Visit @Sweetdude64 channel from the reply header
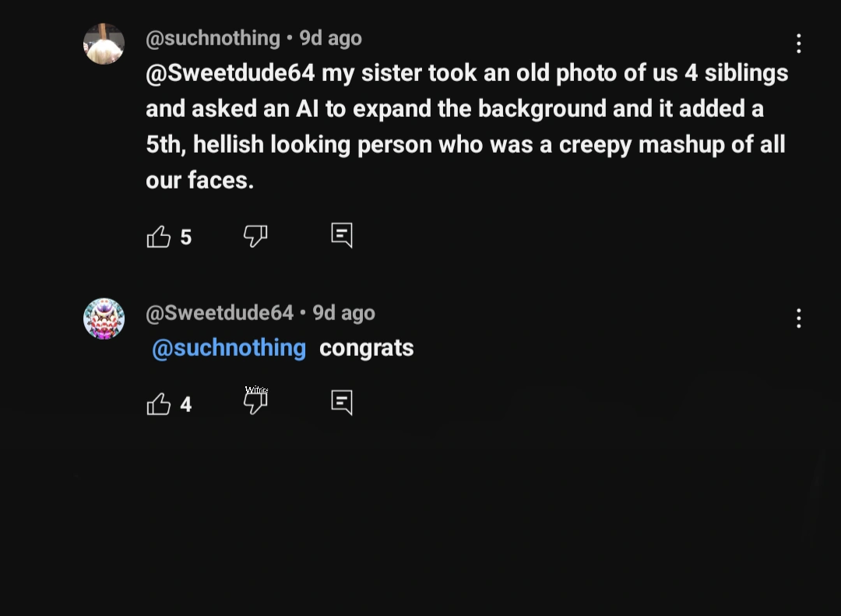Viewport: 841px width, 616px height. 220,313
